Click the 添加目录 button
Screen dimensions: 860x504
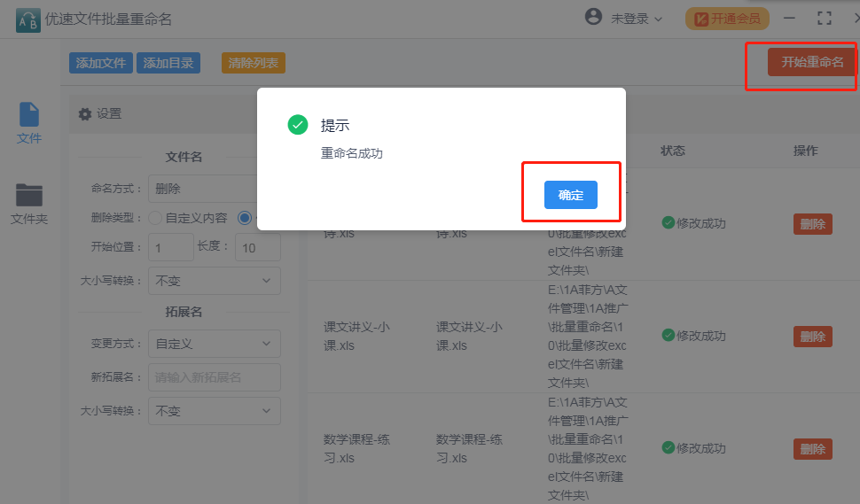click(168, 63)
